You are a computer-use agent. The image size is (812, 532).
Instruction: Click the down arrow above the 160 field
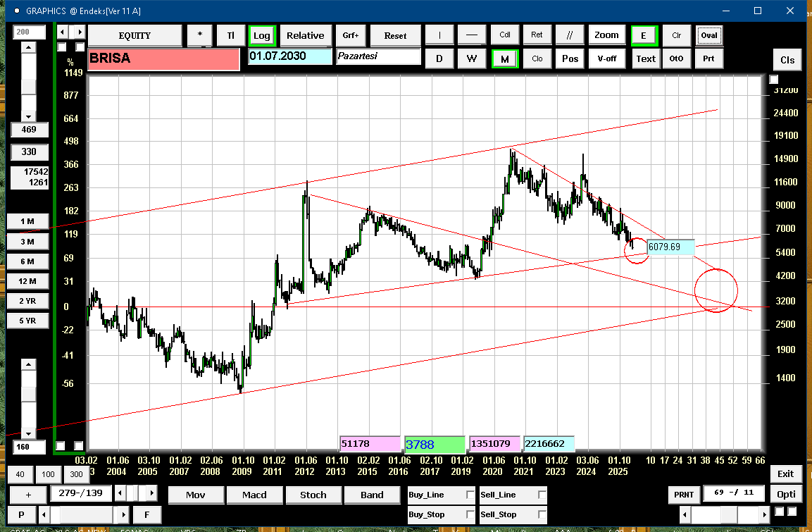(28, 433)
